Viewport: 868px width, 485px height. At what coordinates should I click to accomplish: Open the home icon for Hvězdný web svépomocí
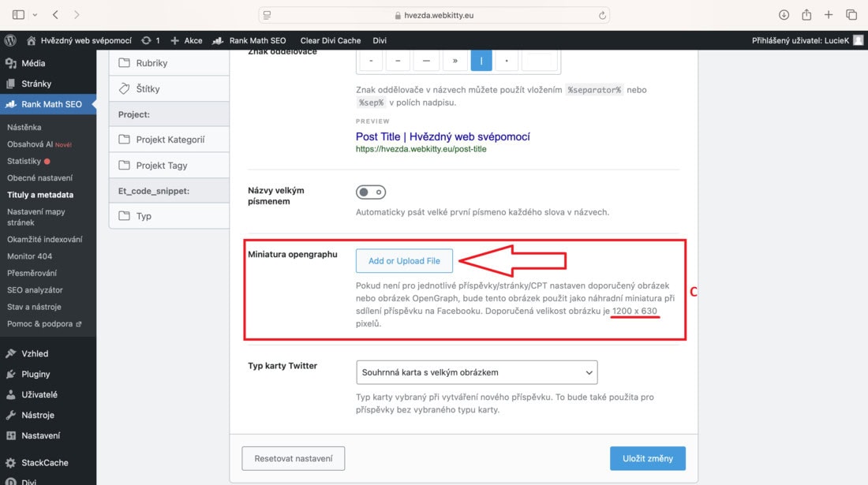click(31, 40)
